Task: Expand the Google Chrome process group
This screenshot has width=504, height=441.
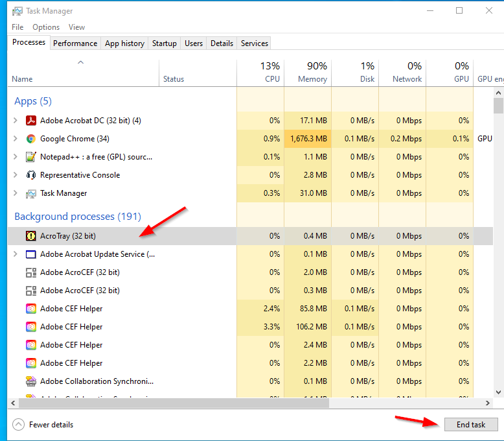Action: [x=16, y=139]
